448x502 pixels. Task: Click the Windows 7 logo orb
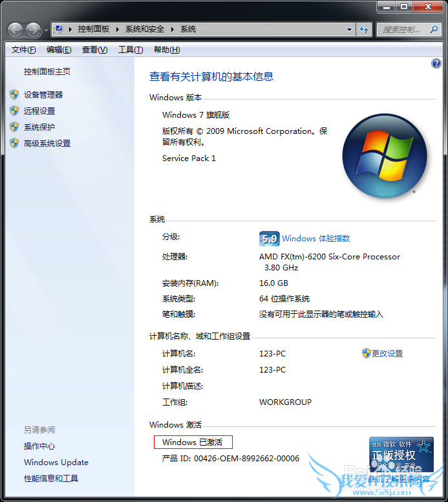click(385, 156)
